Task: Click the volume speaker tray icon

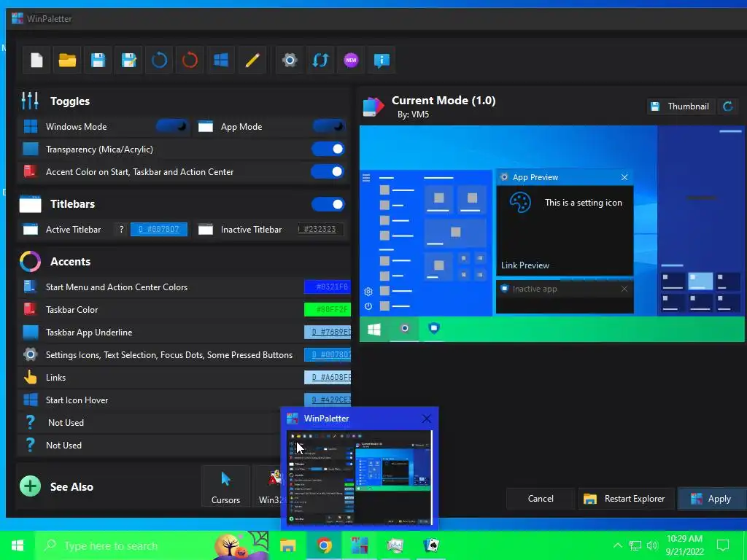Action: point(652,545)
